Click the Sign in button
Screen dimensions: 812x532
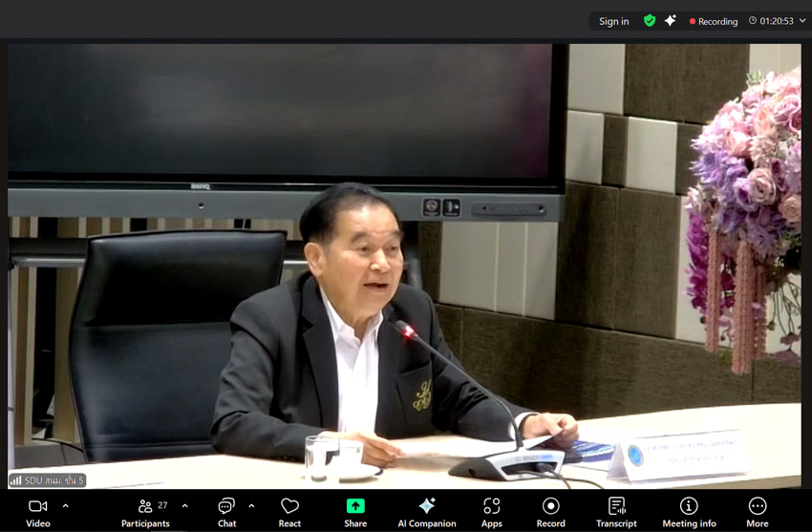pyautogui.click(x=613, y=21)
